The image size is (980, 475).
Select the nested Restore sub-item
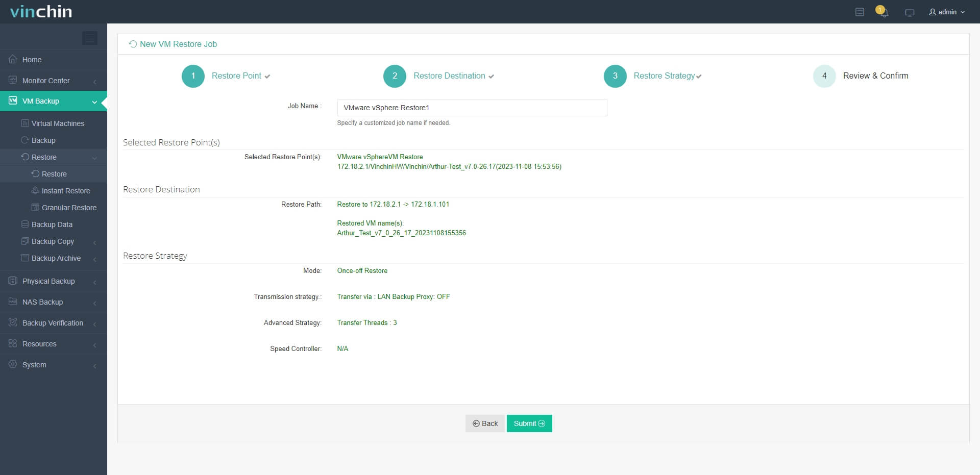coord(54,173)
